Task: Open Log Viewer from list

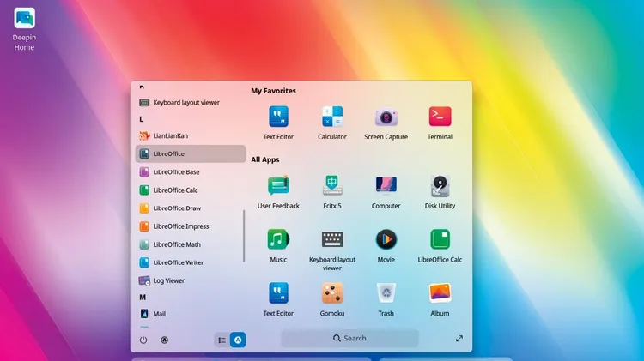Action: (x=191, y=280)
